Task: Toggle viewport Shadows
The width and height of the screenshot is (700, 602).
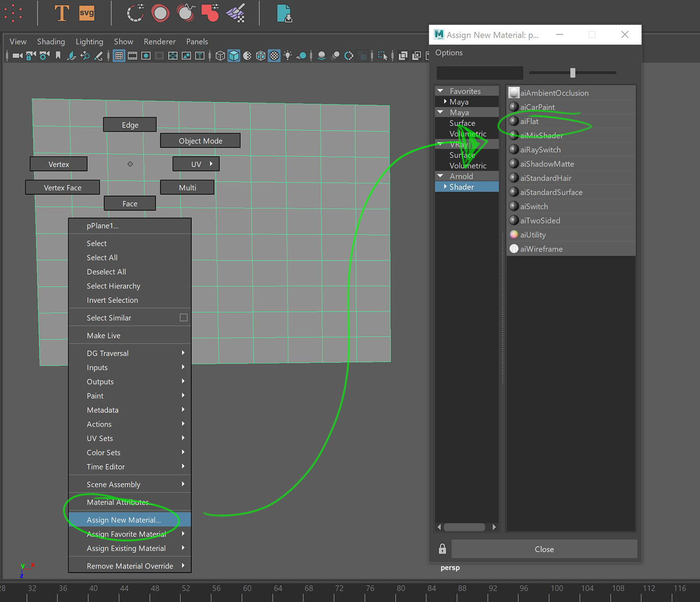Action: coord(301,56)
